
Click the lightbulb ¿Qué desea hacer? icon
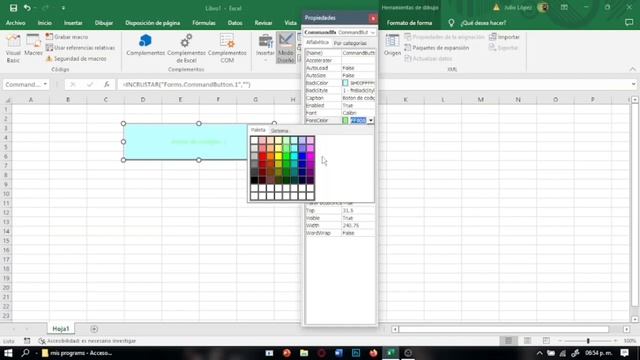point(451,23)
